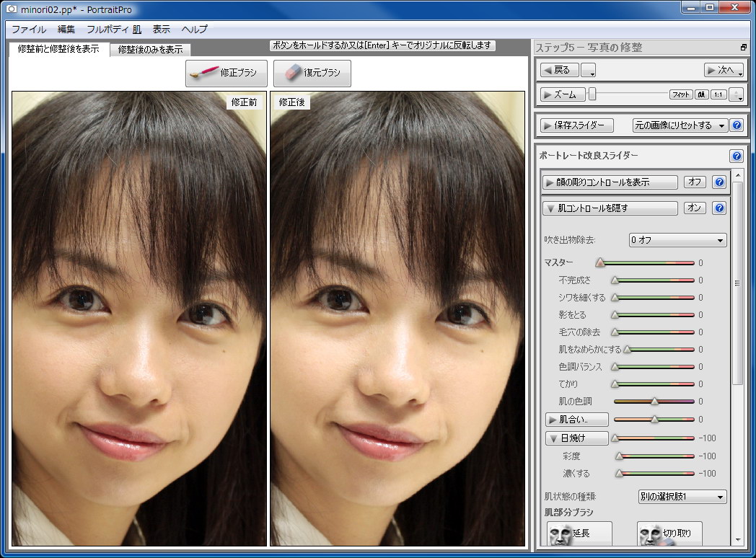Open help for 肌コントロール row
This screenshot has width=756, height=558.
(719, 208)
